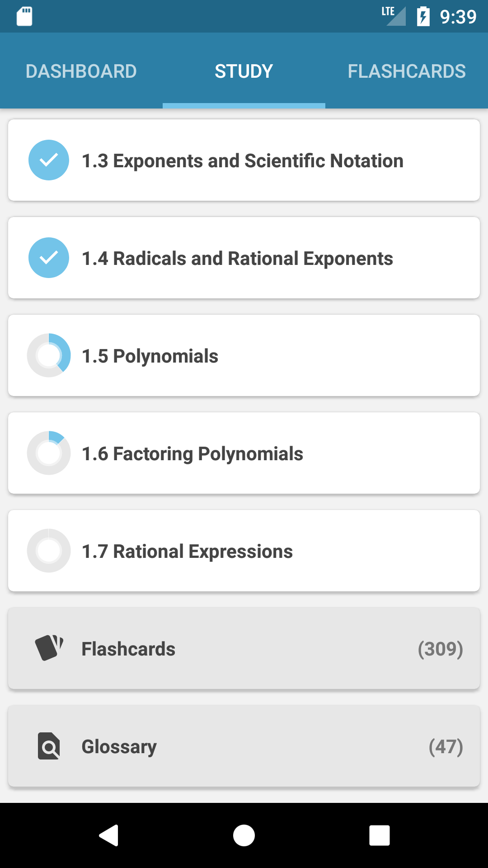The width and height of the screenshot is (488, 868).
Task: Tap the empty progress ring for Rational Expressions
Action: tap(49, 551)
